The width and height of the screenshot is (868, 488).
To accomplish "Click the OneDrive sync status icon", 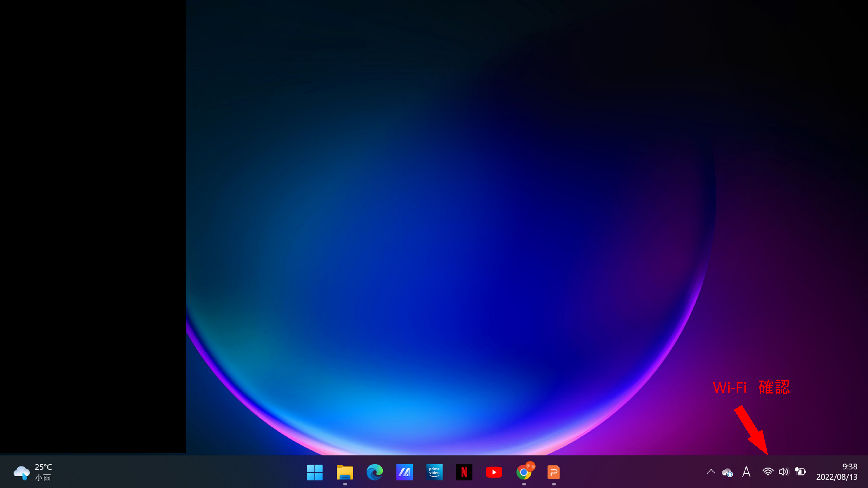I will (x=727, y=472).
